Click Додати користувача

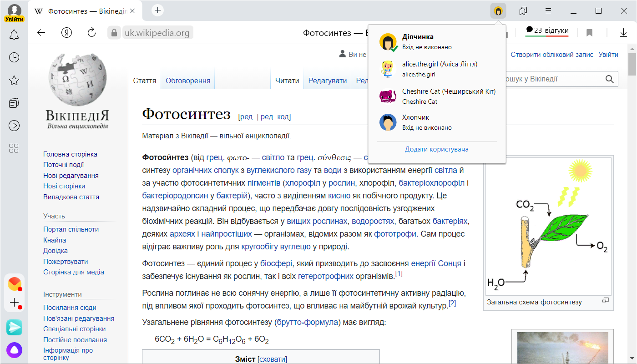click(x=437, y=149)
